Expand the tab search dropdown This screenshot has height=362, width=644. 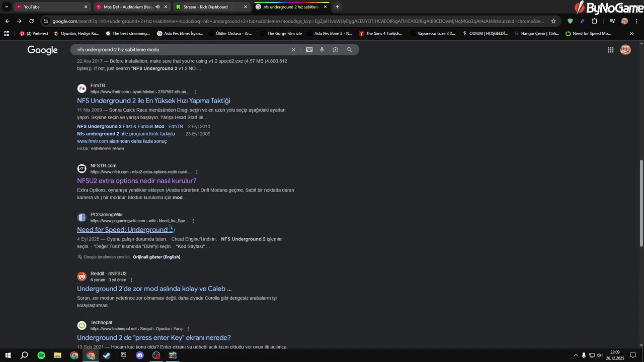[x=7, y=7]
